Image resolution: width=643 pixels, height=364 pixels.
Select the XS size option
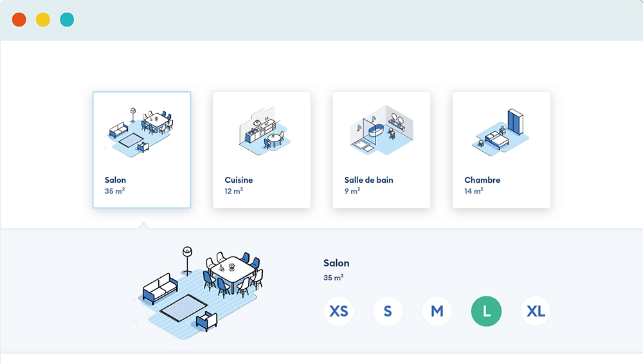point(338,312)
